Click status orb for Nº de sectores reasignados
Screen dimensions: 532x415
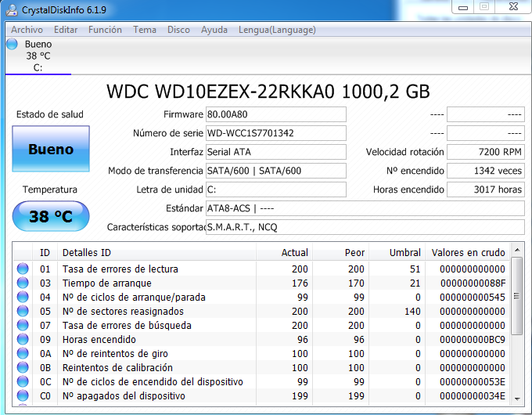23,311
